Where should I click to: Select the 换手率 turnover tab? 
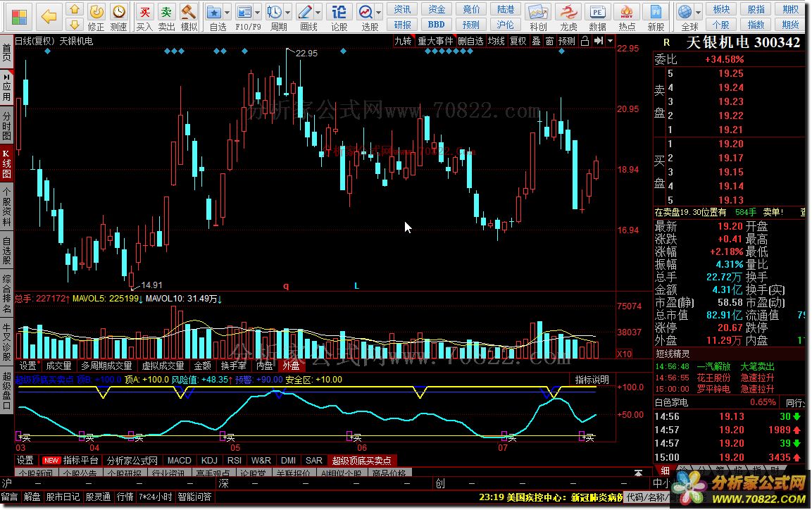point(234,366)
